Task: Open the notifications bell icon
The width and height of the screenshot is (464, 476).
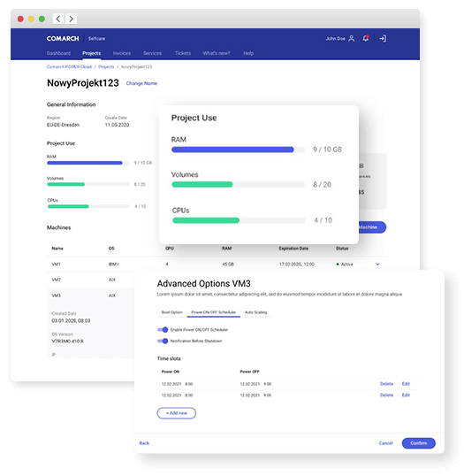Action: (366, 39)
